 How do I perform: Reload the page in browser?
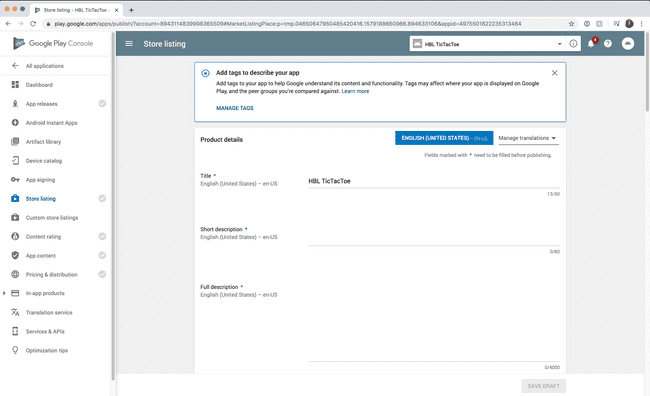coord(33,24)
